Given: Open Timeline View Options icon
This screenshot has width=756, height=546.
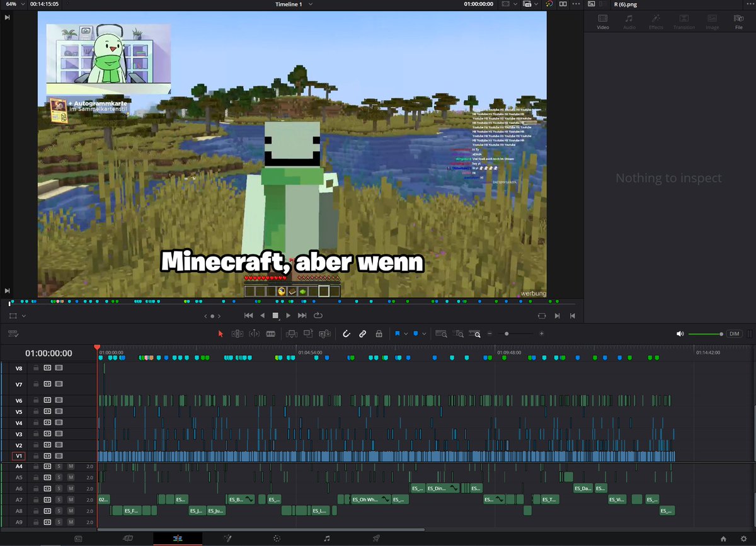Looking at the screenshot, I should pos(13,334).
